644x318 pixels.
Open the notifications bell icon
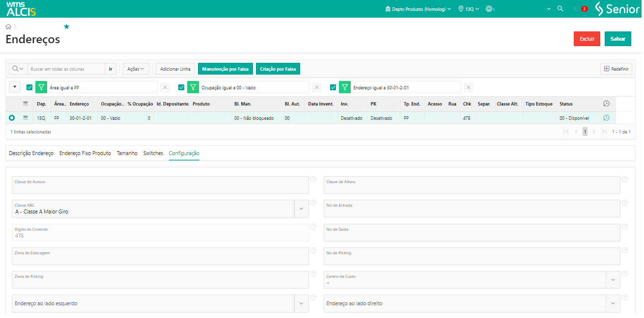point(575,9)
